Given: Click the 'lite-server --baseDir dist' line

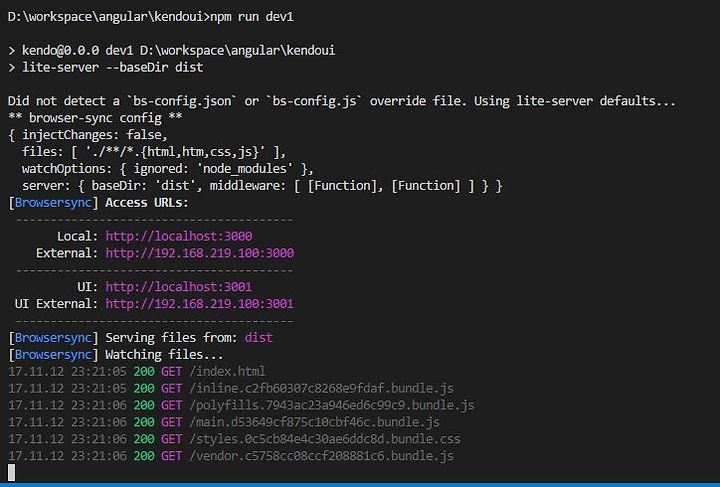Looking at the screenshot, I should (106, 67).
